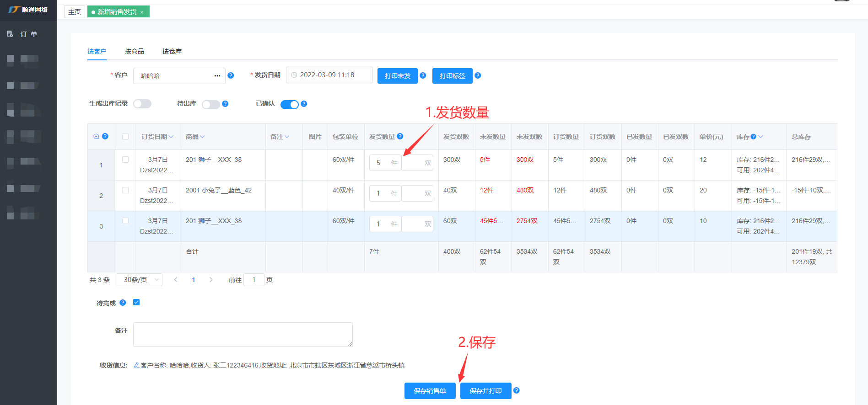Uncheck the 待完成 checkbox

coord(136,302)
